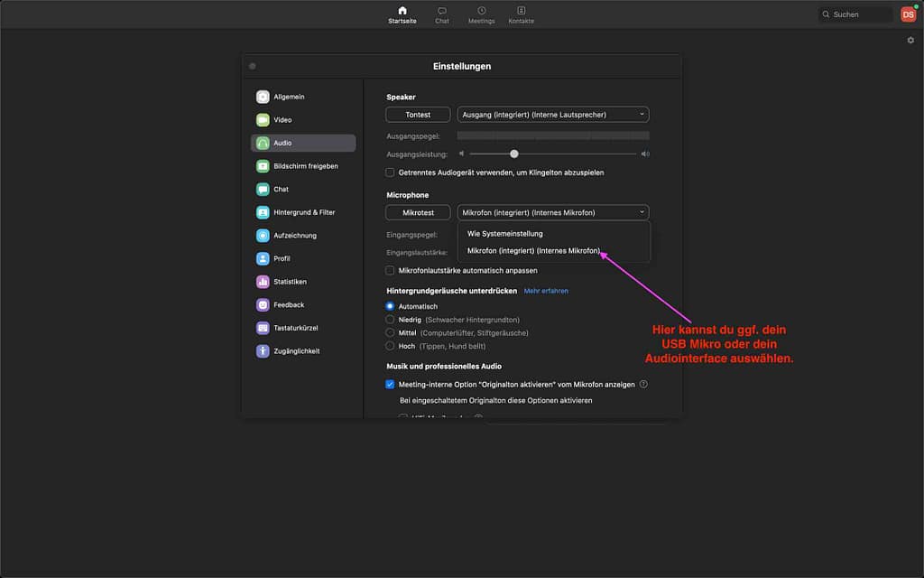Click the gear icon below profile avatar
The width and height of the screenshot is (924, 578).
(x=910, y=41)
